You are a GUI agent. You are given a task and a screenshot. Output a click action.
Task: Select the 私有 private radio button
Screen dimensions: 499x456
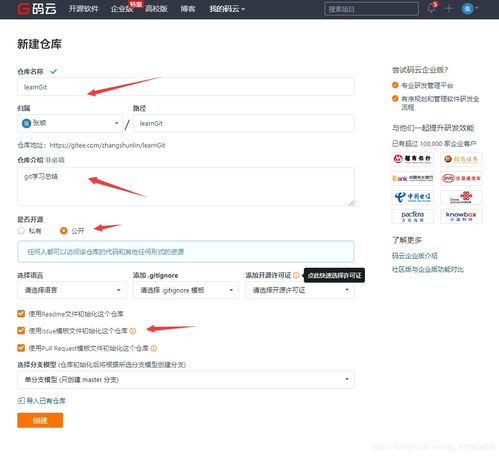click(x=21, y=231)
